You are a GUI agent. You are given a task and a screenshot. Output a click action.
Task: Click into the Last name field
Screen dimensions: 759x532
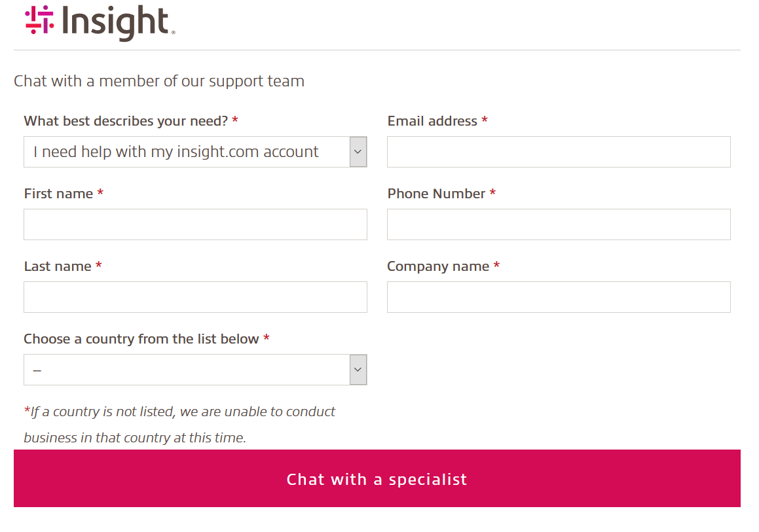(x=195, y=297)
